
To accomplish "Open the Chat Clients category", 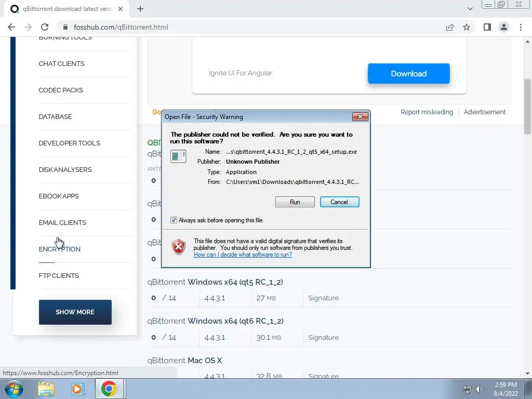I will tap(61, 64).
